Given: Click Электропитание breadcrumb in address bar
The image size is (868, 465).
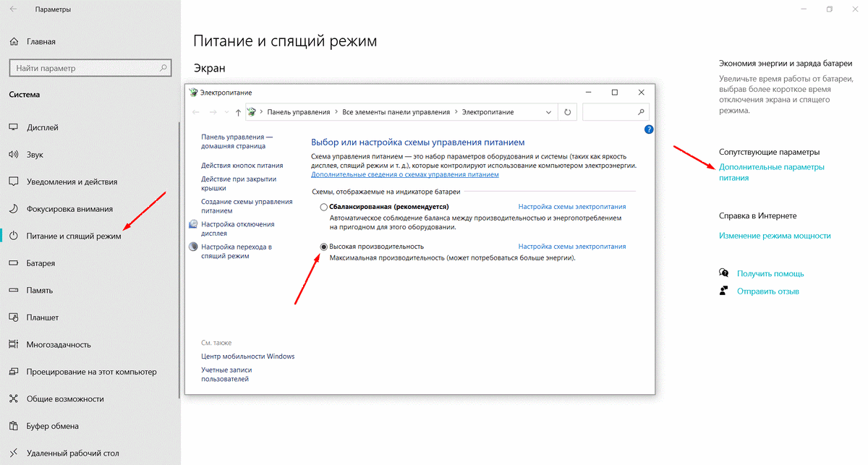Looking at the screenshot, I should click(488, 112).
